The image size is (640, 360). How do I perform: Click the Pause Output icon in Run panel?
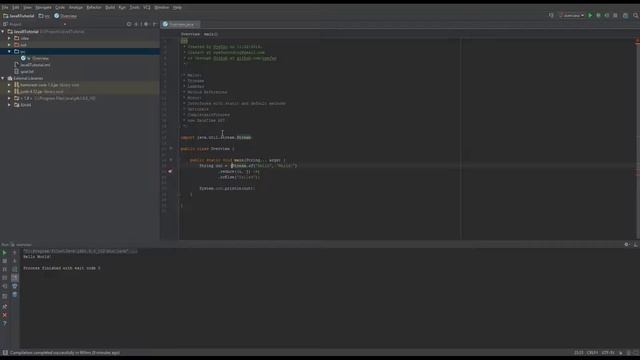click(4, 269)
